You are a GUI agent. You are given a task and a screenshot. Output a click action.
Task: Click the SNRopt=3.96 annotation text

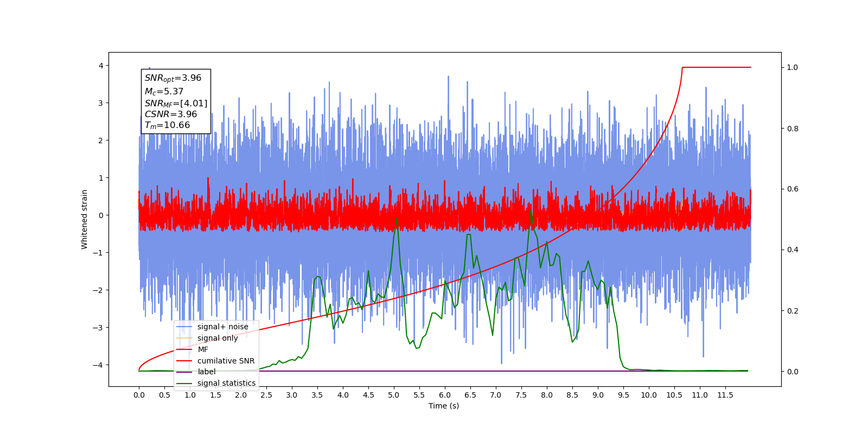(173, 78)
